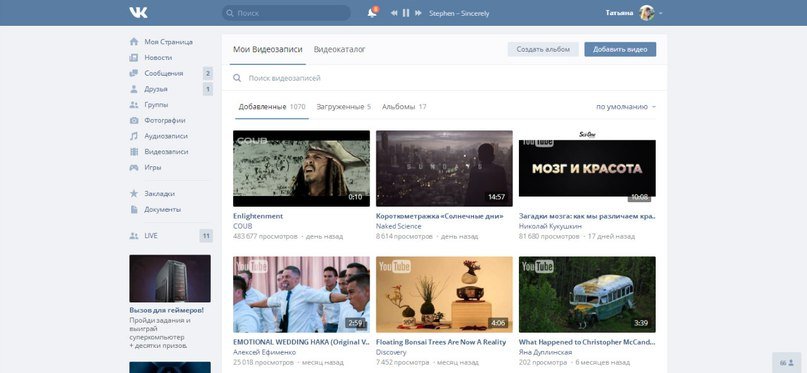Image resolution: width=807 pixels, height=373 pixels.
Task: Click Вызов для геймеров! ad headline
Action: (x=166, y=310)
